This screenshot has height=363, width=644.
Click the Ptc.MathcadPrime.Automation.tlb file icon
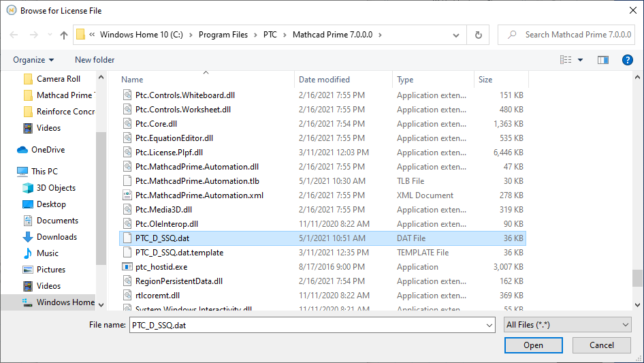coord(127,181)
